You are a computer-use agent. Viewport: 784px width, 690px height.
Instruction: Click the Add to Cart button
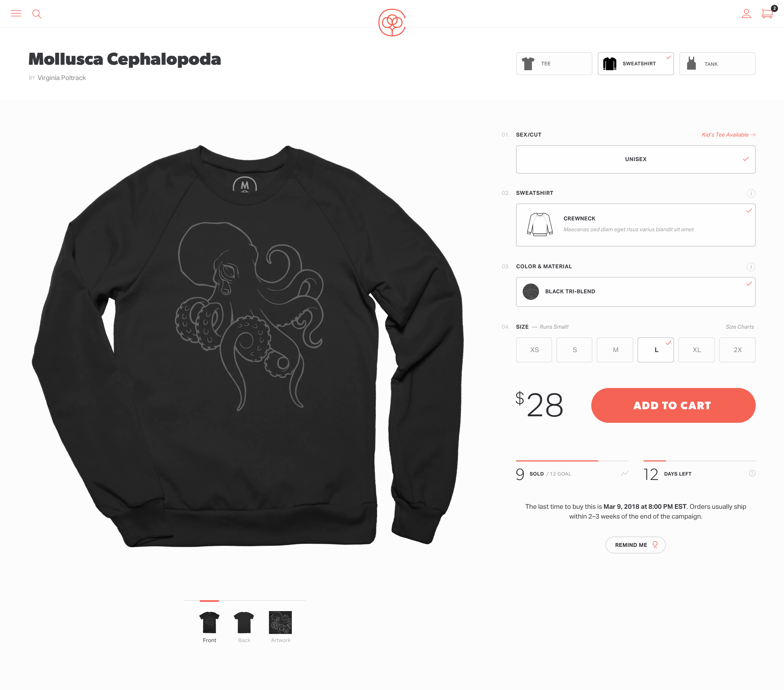tap(673, 405)
